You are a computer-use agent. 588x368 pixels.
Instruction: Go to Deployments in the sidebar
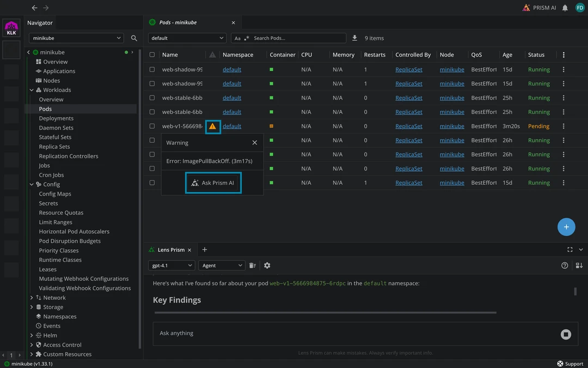tap(56, 118)
